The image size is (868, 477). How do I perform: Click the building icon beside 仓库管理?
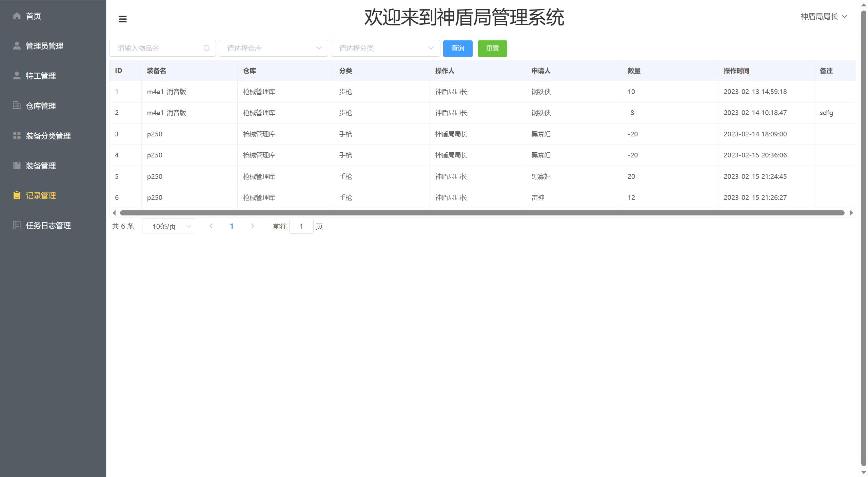click(x=17, y=106)
